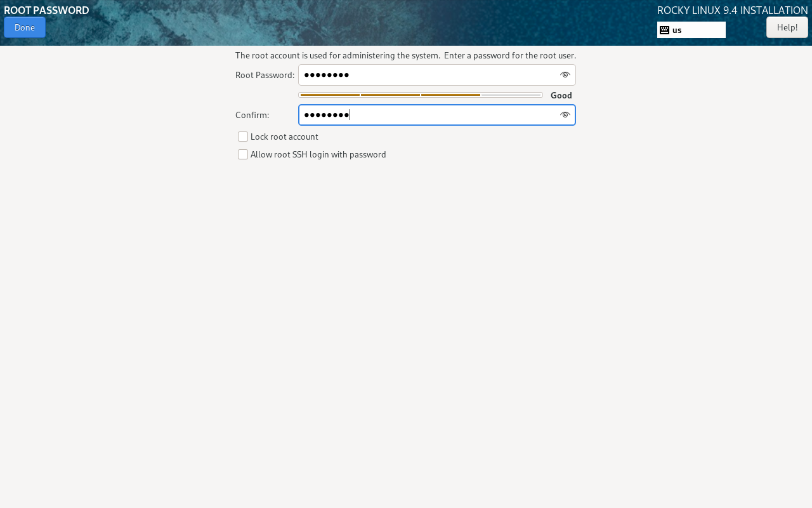Image resolution: width=812 pixels, height=508 pixels.
Task: Click the password strength bar
Action: pyautogui.click(x=421, y=95)
